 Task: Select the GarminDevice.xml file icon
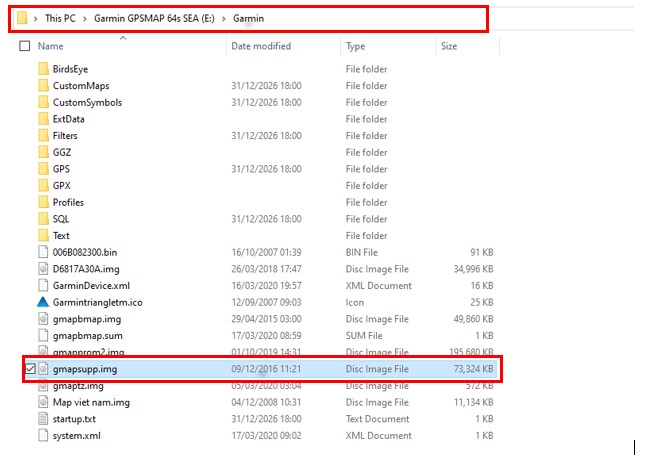(43, 285)
